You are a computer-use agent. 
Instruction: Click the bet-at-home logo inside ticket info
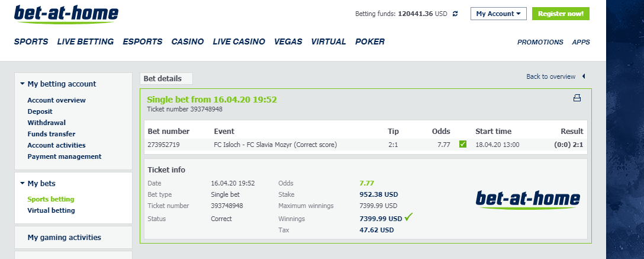(528, 200)
